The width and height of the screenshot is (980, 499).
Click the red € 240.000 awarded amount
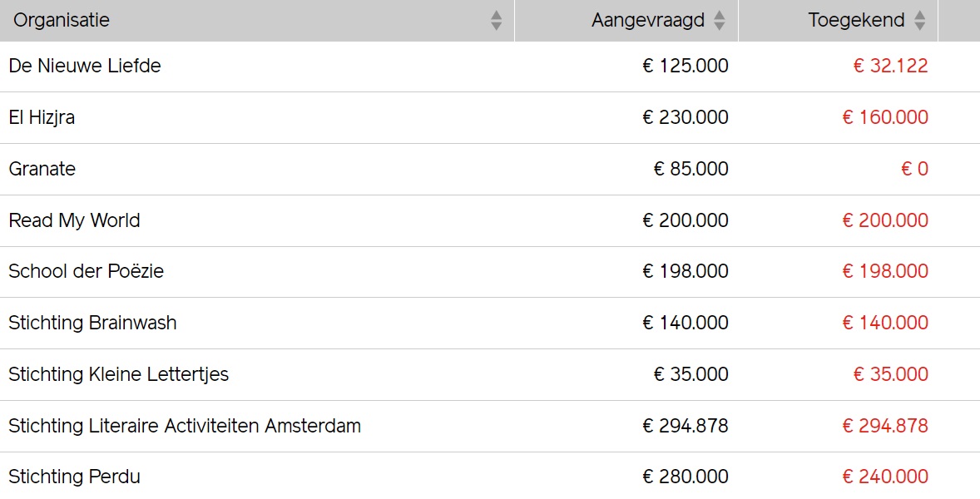tap(885, 477)
